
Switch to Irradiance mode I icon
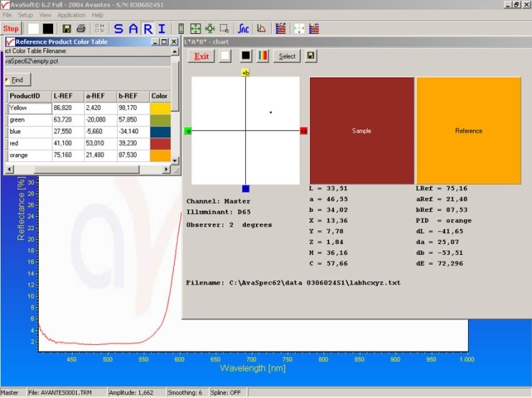point(162,29)
